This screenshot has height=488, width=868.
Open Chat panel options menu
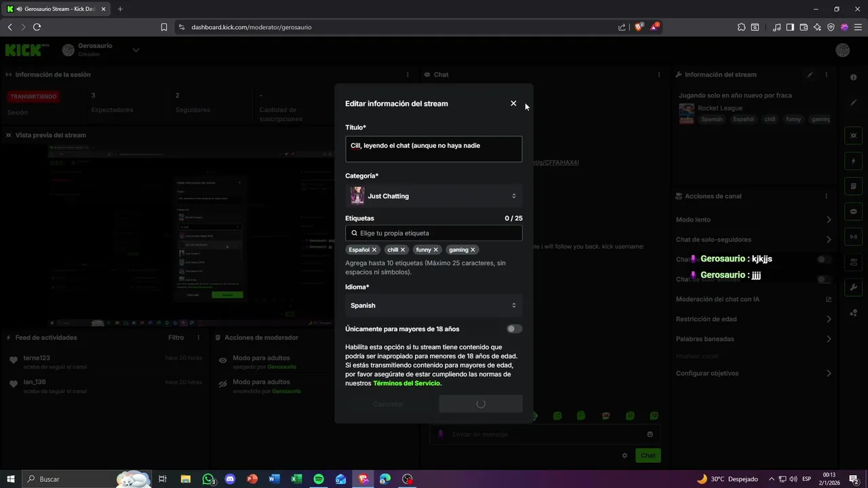tap(659, 75)
